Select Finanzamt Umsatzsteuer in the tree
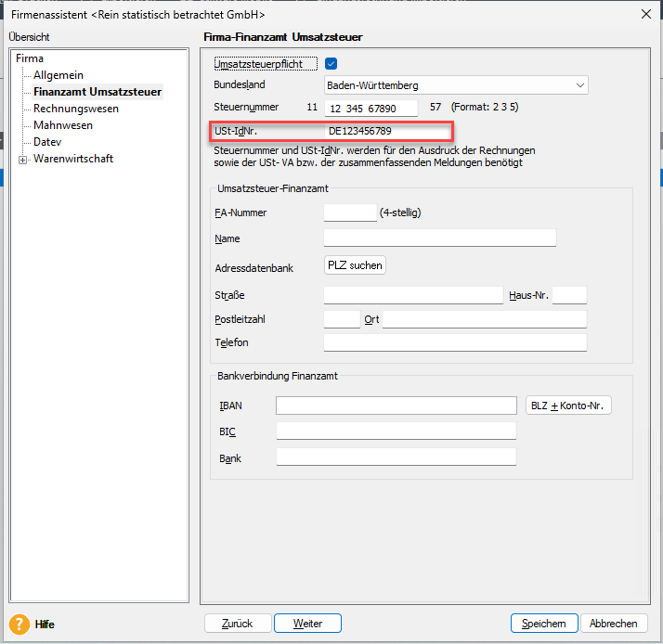The width and height of the screenshot is (663, 644). 97,92
